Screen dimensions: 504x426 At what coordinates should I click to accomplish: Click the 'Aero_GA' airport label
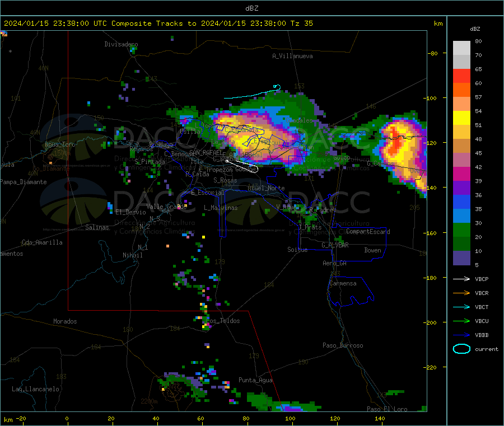pyautogui.click(x=335, y=263)
